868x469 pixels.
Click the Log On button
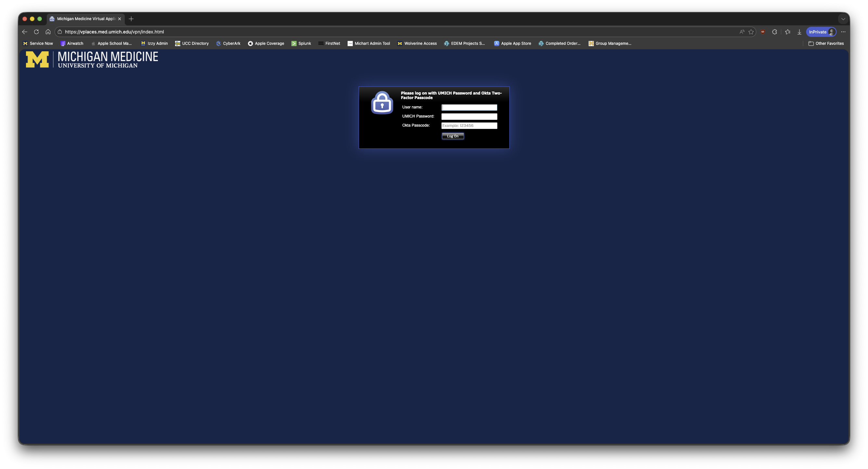453,136
